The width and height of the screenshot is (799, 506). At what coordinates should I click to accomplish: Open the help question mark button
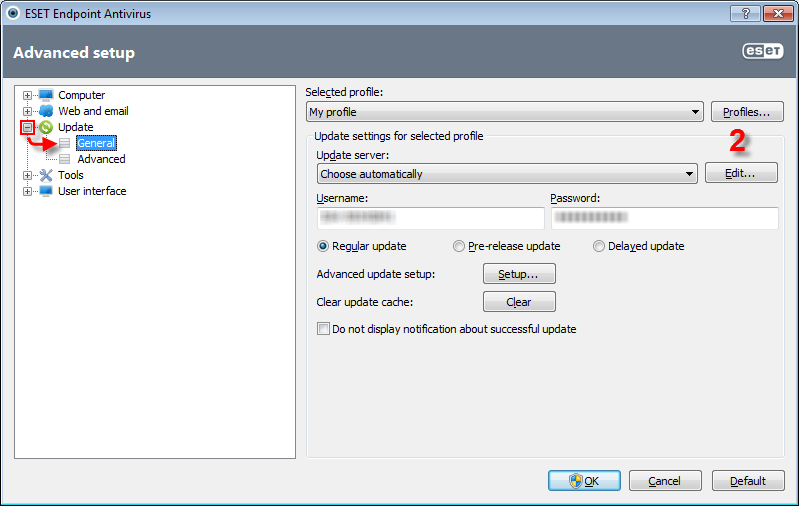pos(745,14)
